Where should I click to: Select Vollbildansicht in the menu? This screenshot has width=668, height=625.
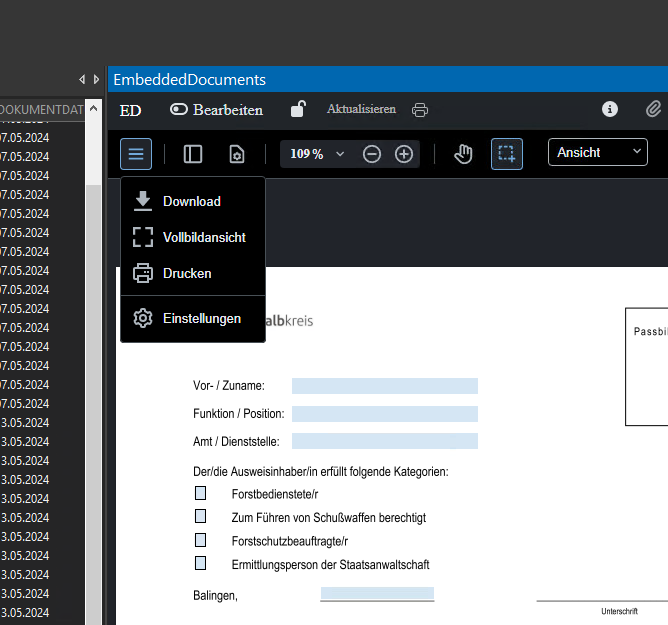coord(204,237)
